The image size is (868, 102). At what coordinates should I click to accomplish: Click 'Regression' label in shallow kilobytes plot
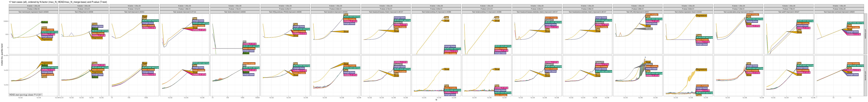point(701,15)
